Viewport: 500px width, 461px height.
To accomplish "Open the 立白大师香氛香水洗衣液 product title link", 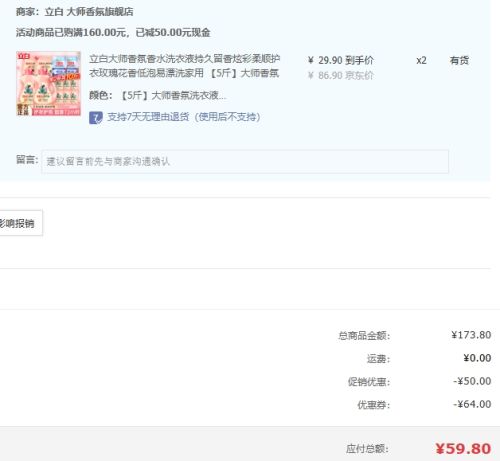I will pos(184,66).
